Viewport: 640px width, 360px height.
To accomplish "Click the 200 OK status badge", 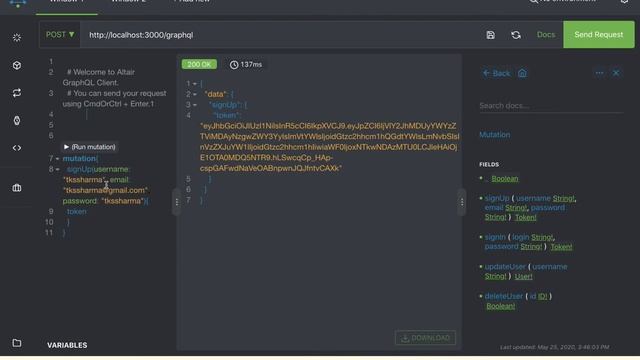I will pyautogui.click(x=199, y=64).
